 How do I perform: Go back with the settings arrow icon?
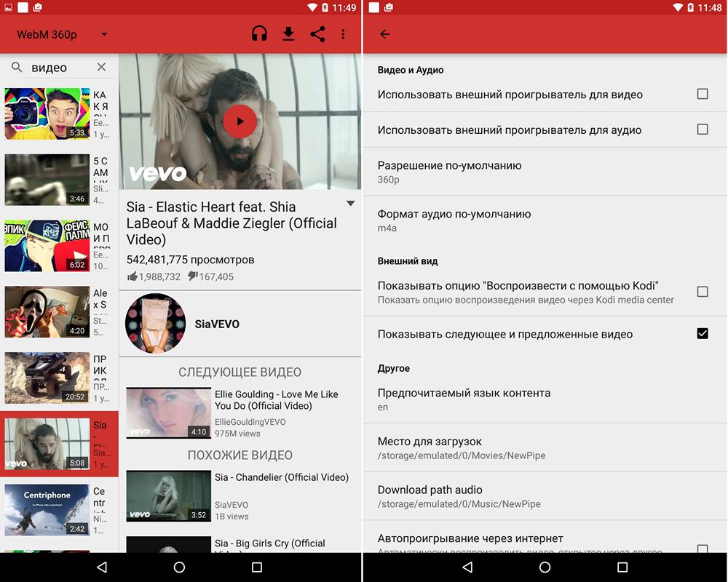(384, 34)
